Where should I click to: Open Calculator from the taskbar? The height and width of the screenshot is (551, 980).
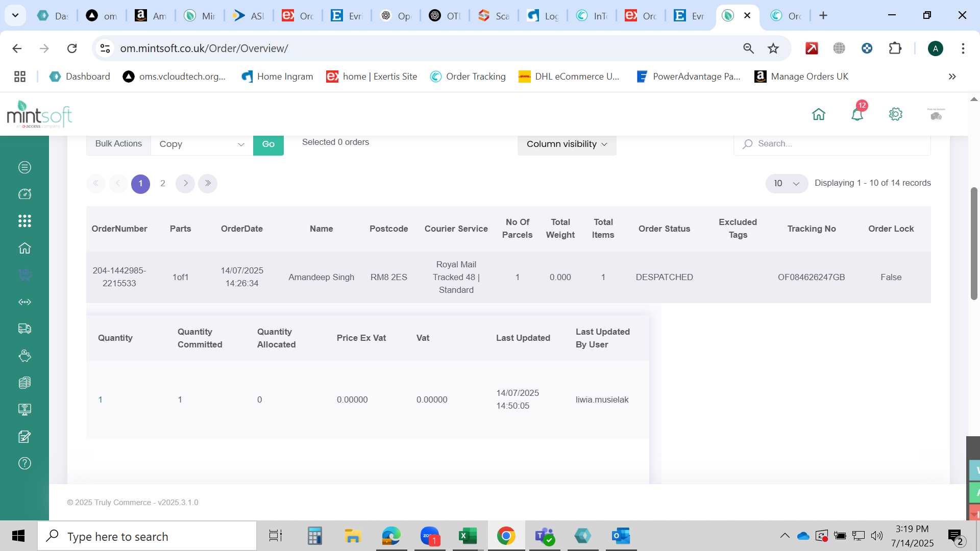pos(314,536)
